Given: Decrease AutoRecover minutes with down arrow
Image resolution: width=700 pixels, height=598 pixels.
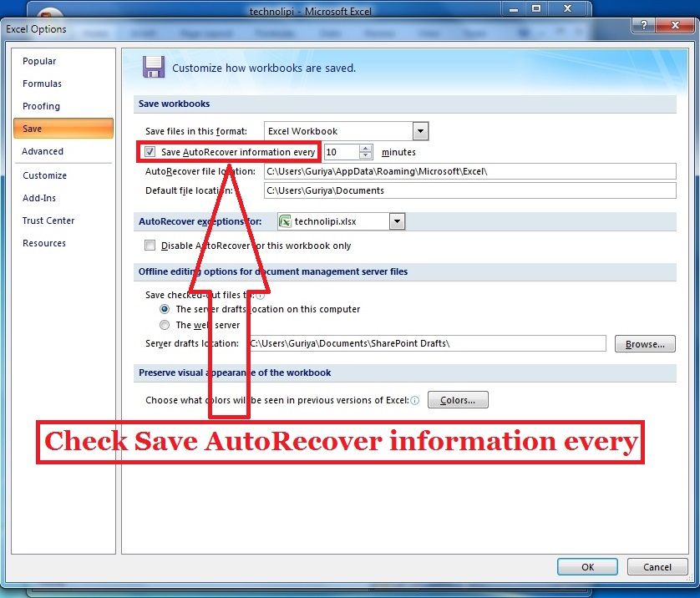Looking at the screenshot, I should click(366, 155).
